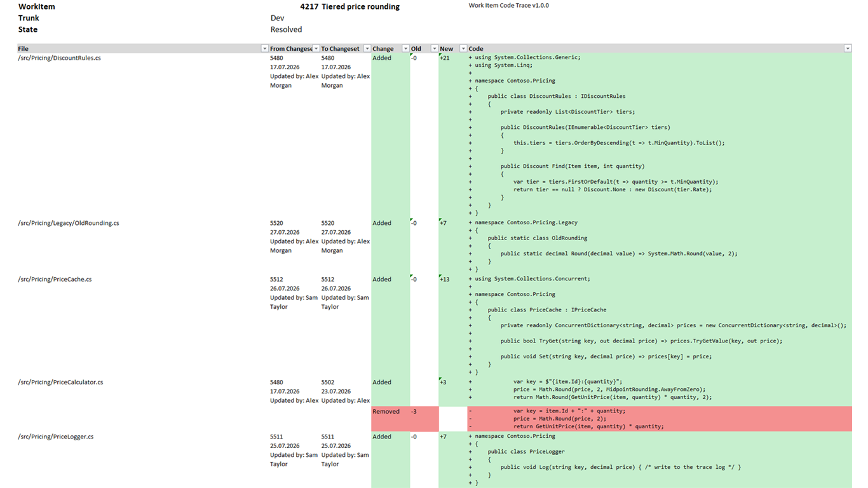Select the /src/Pricing/PriceCache.cs file cell
Viewport: 868px width, 488px height.
142,326
